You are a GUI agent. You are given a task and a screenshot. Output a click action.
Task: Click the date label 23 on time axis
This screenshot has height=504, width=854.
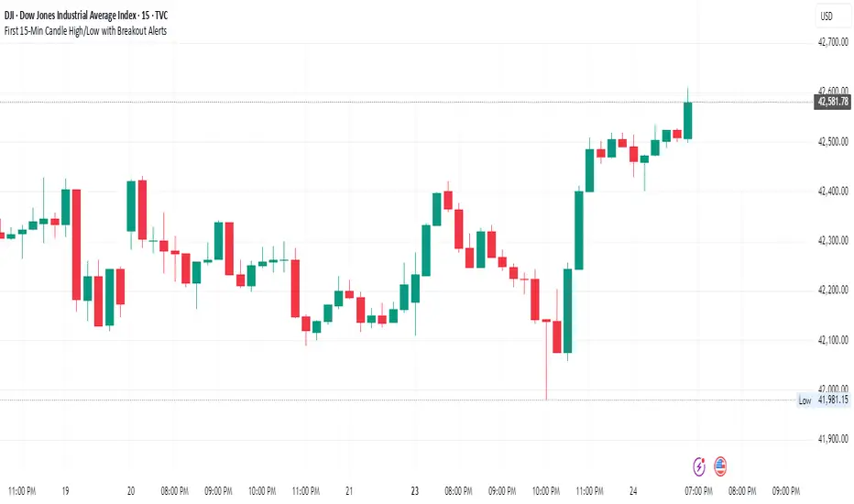point(414,490)
